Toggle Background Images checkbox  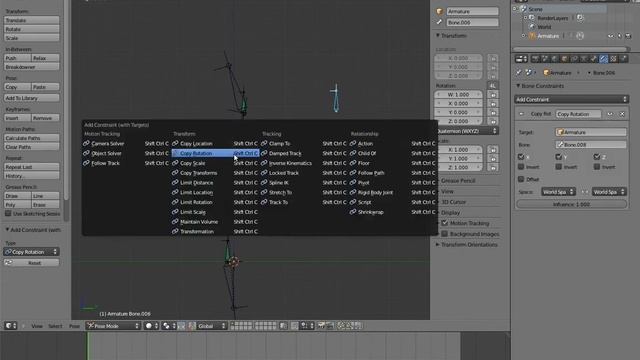(445, 234)
